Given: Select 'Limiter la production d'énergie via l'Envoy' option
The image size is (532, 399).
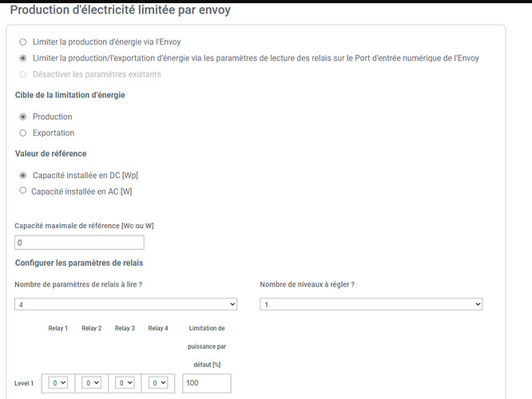Looking at the screenshot, I should point(22,42).
